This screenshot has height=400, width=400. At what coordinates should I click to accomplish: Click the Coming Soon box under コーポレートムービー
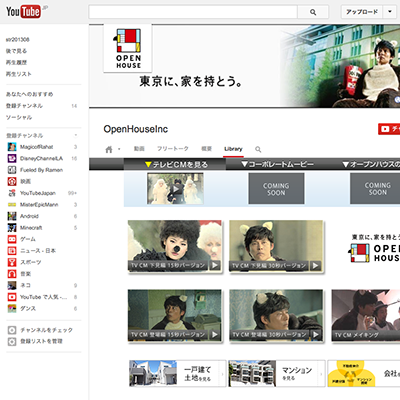click(276, 189)
